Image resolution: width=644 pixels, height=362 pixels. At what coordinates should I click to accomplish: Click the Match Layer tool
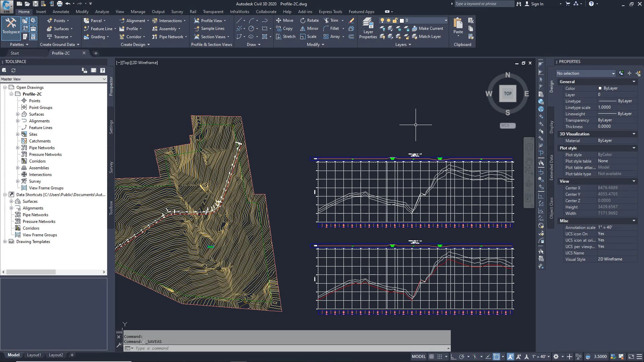[x=426, y=37]
